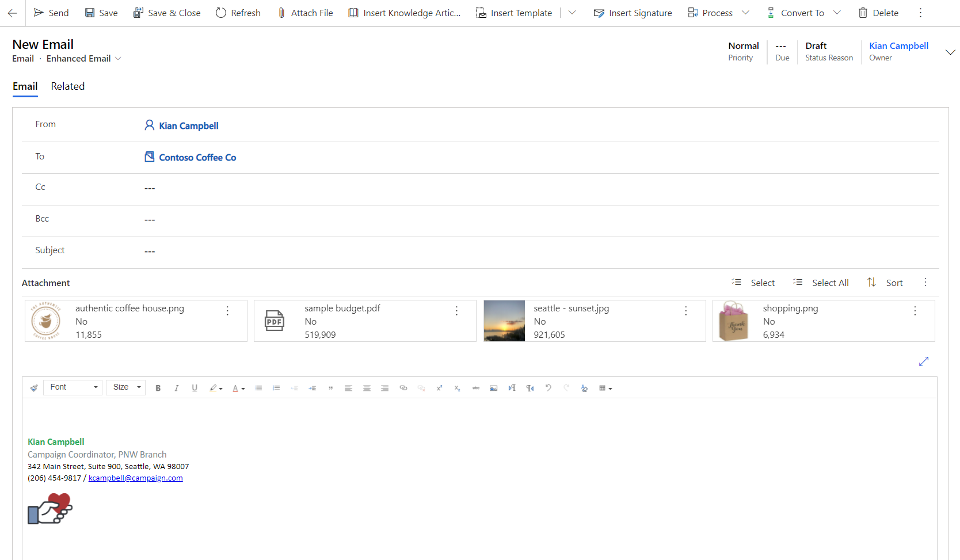The image size is (960, 560).
Task: Click the Attach File paperclip icon
Action: [281, 13]
